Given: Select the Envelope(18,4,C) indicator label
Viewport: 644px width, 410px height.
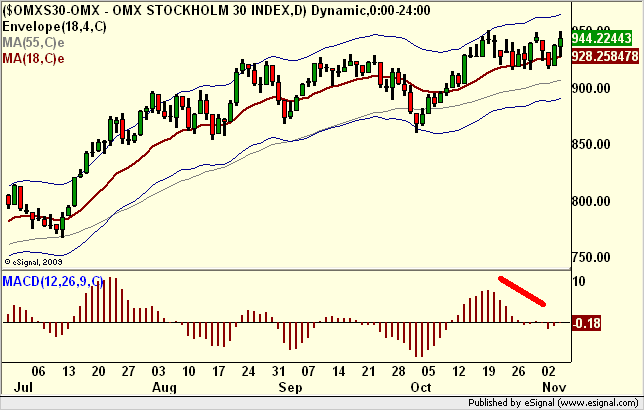Looking at the screenshot, I should coord(54,27).
